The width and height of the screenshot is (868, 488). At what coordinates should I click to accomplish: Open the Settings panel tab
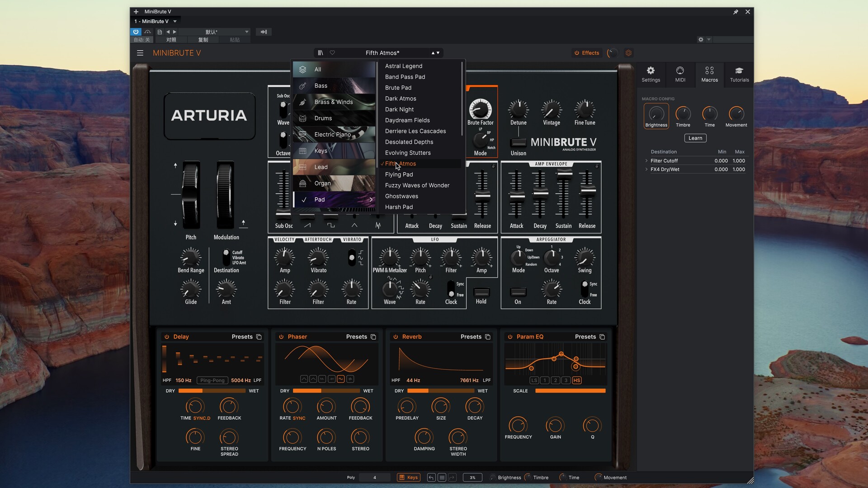tap(651, 75)
